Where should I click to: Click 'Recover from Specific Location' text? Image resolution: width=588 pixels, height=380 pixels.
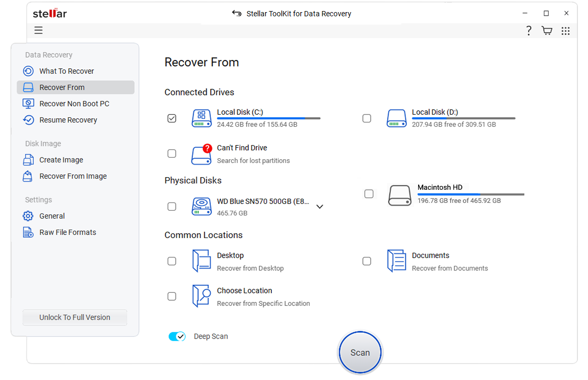(x=263, y=304)
